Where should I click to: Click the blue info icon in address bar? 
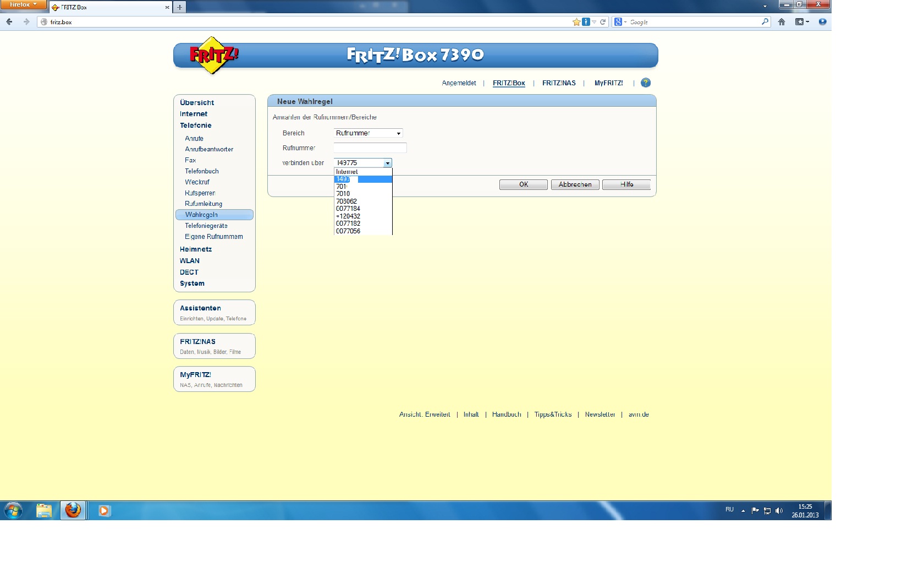pyautogui.click(x=586, y=22)
